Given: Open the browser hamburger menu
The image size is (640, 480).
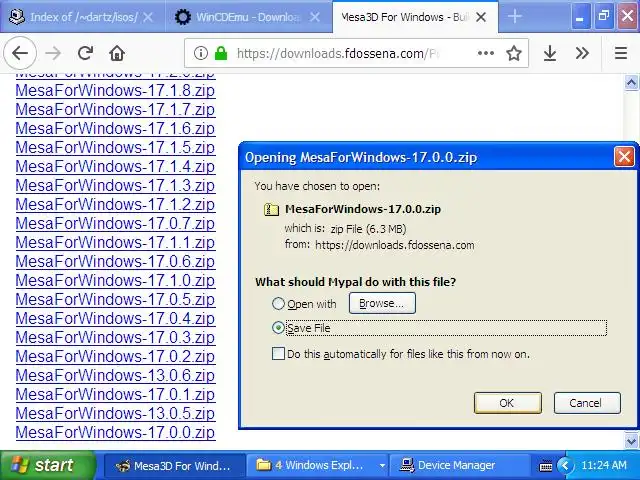Looking at the screenshot, I should click(x=621, y=53).
